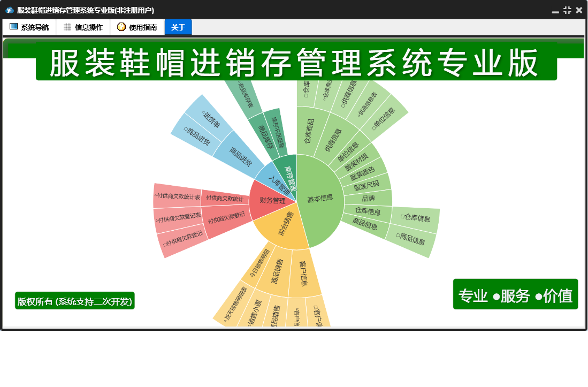Click the outer 付供商欠款统计表 segment
The image size is (588, 387).
(178, 196)
